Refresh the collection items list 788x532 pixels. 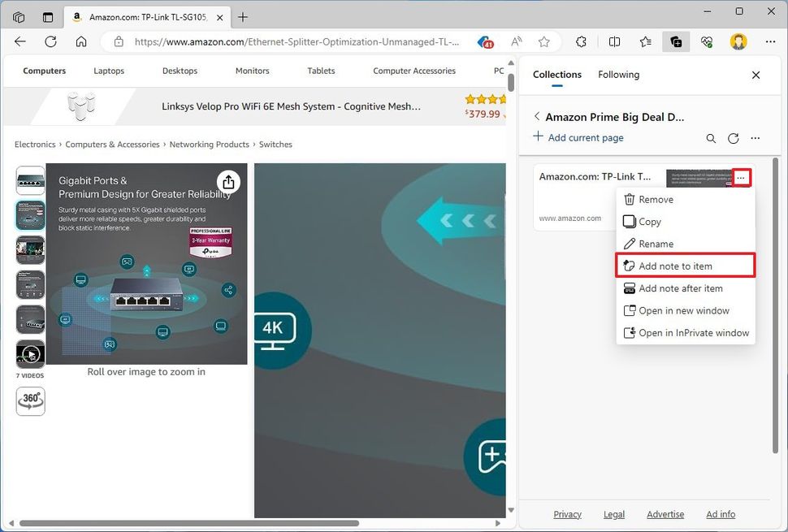734,138
